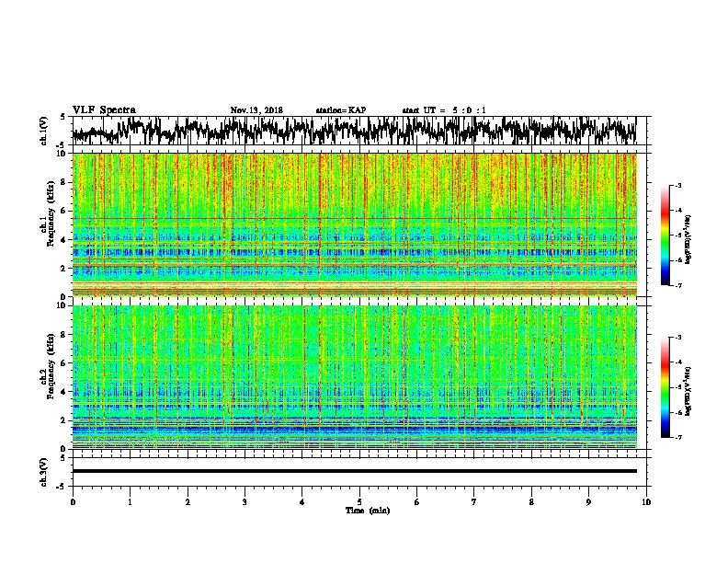The height and width of the screenshot is (563, 728).
Task: Click the "-3" tick of the lower color bar
Action: tap(677, 338)
